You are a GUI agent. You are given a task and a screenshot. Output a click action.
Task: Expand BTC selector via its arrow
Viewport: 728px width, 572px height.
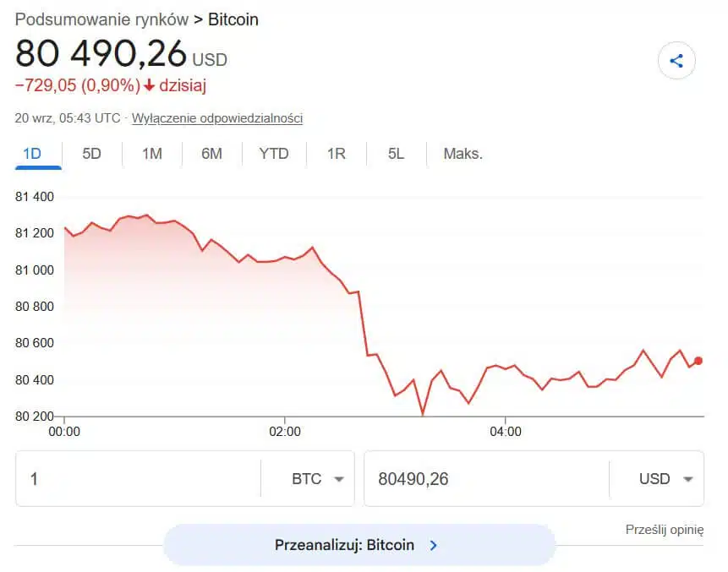click(x=339, y=479)
